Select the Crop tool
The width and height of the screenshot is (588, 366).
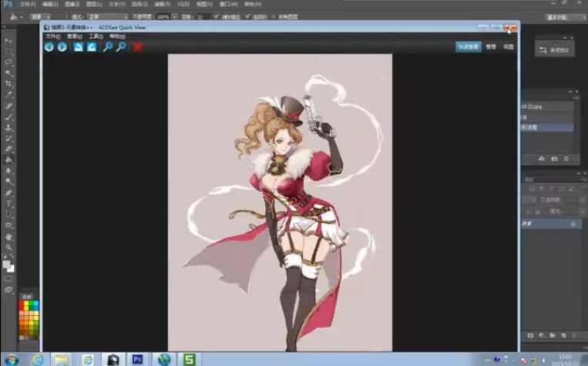click(x=8, y=84)
